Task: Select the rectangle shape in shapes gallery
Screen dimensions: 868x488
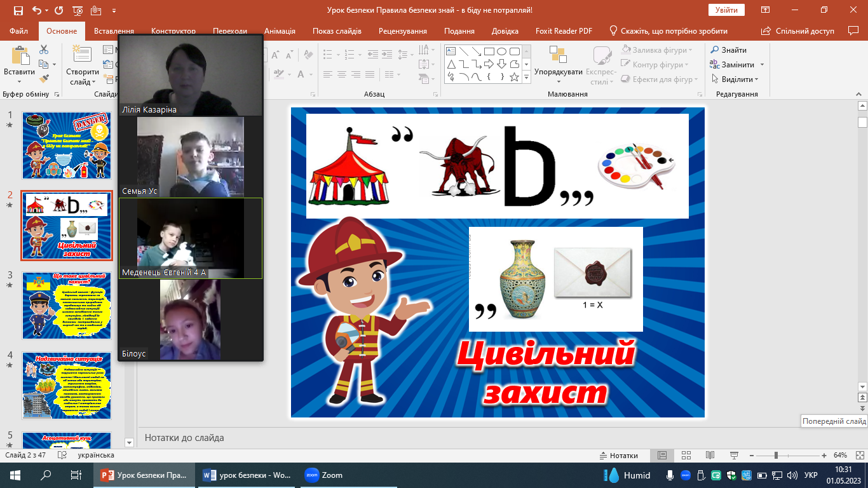Action: 489,51
